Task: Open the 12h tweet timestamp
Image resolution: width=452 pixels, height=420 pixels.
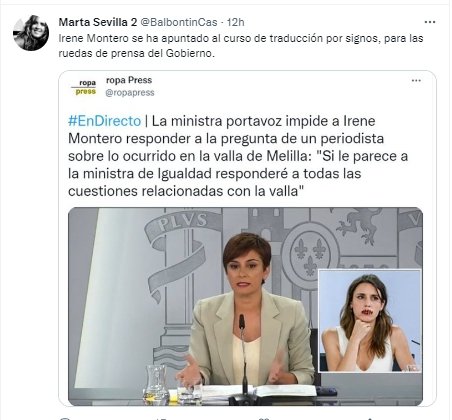Action: coord(236,22)
